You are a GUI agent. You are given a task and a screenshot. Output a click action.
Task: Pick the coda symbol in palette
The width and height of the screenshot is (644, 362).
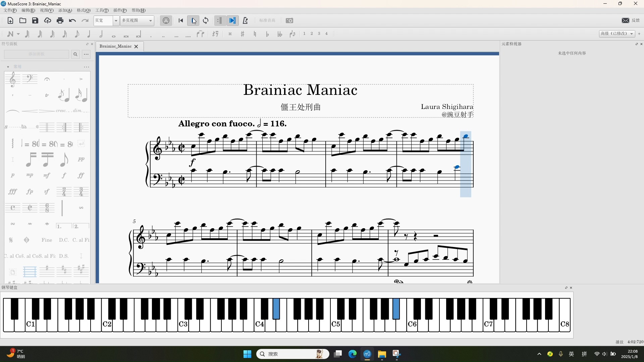[x=26, y=240]
